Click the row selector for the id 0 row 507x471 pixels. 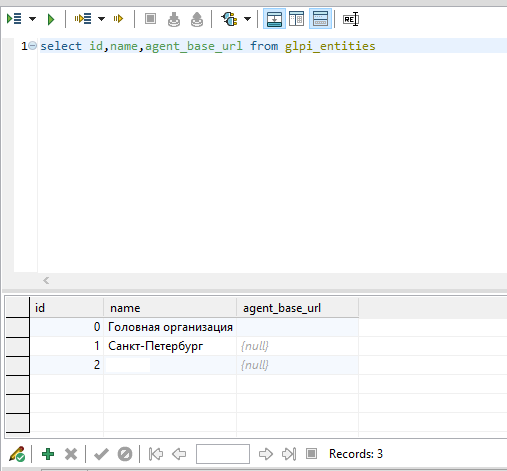[17, 327]
